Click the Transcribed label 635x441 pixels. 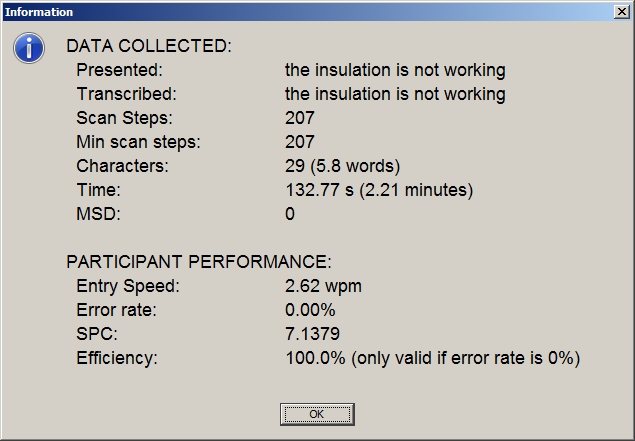click(126, 94)
